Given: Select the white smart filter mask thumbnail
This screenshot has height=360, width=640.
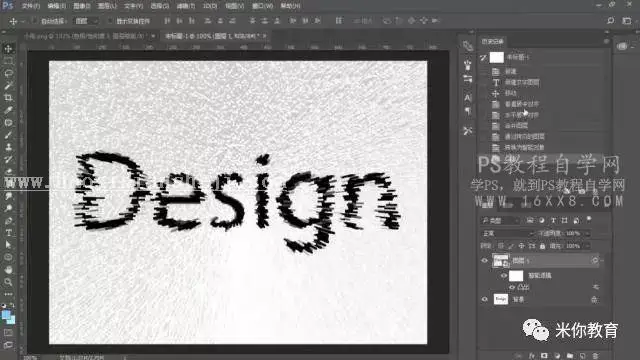Looking at the screenshot, I should 516,276.
